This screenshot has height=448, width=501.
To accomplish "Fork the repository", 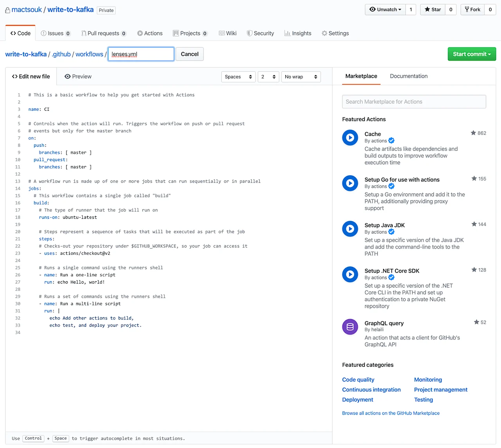I will [472, 9].
